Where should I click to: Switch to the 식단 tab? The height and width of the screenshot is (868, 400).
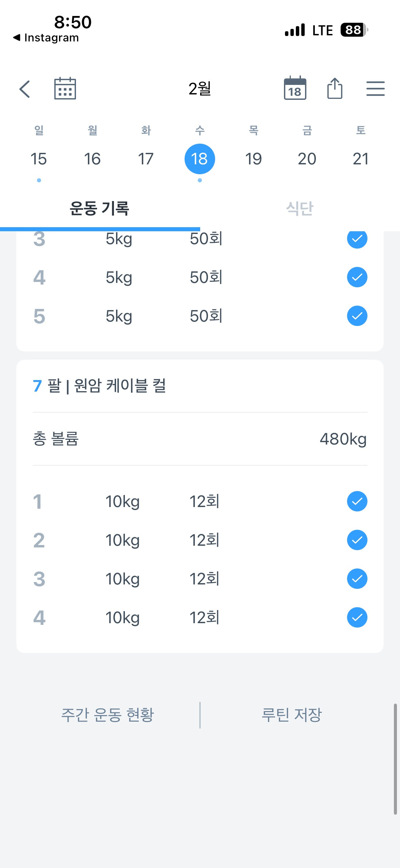(300, 209)
